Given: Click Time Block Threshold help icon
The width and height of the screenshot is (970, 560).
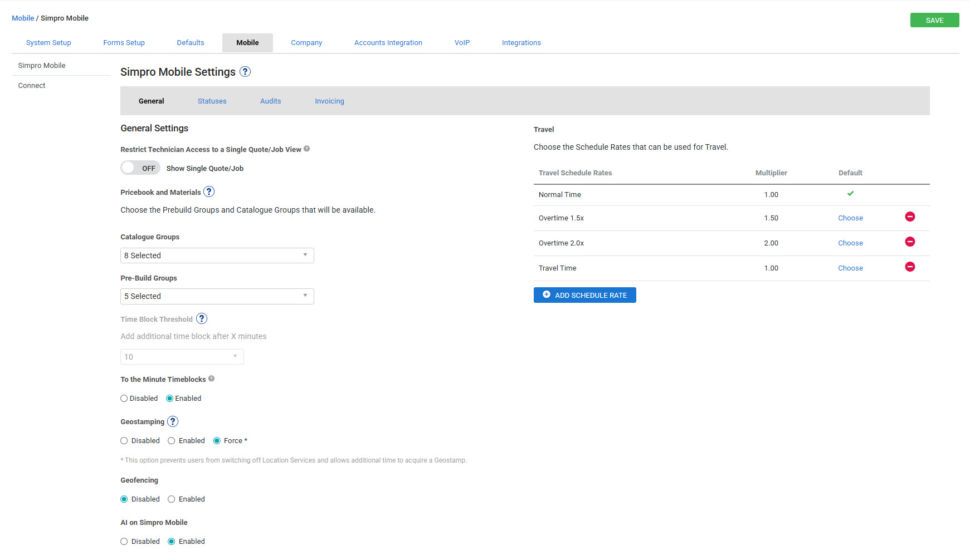Looking at the screenshot, I should click(202, 319).
